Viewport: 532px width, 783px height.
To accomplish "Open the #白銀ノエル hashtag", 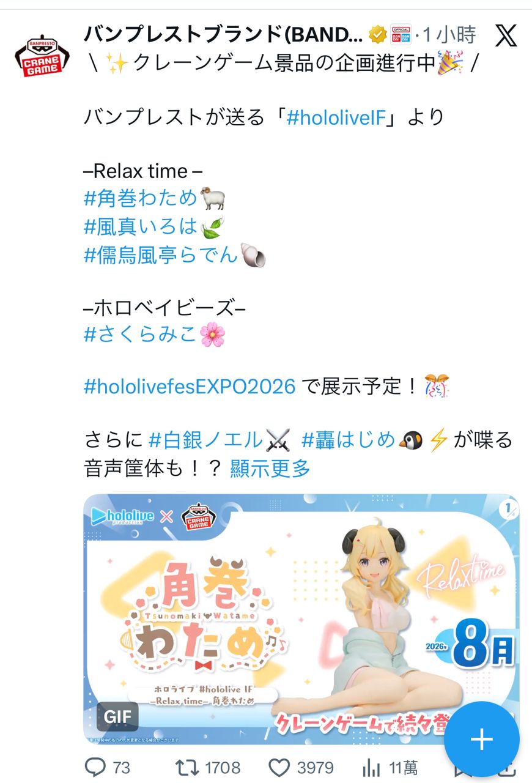I will coord(206,440).
